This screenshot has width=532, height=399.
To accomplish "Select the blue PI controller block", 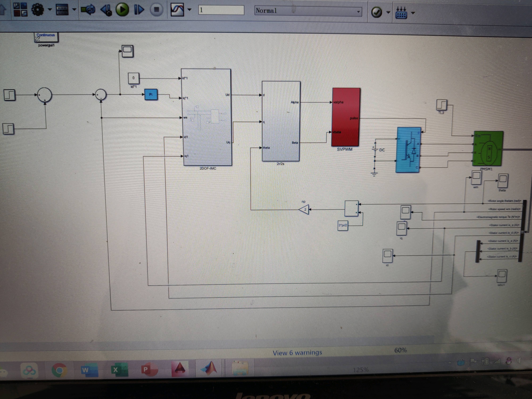I will tap(151, 95).
